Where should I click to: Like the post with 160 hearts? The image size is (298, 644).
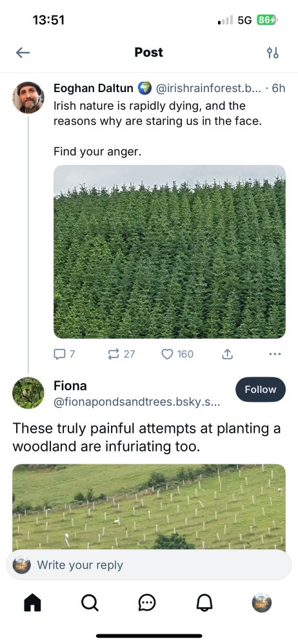coord(177,354)
